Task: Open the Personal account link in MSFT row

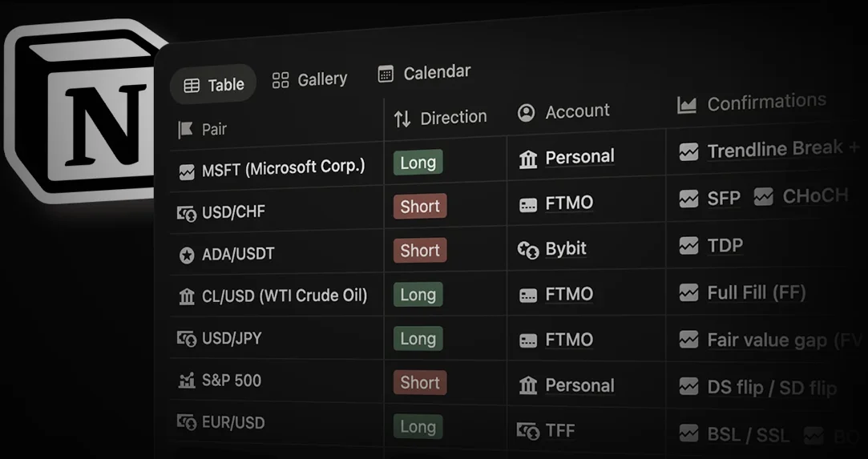Action: point(579,158)
